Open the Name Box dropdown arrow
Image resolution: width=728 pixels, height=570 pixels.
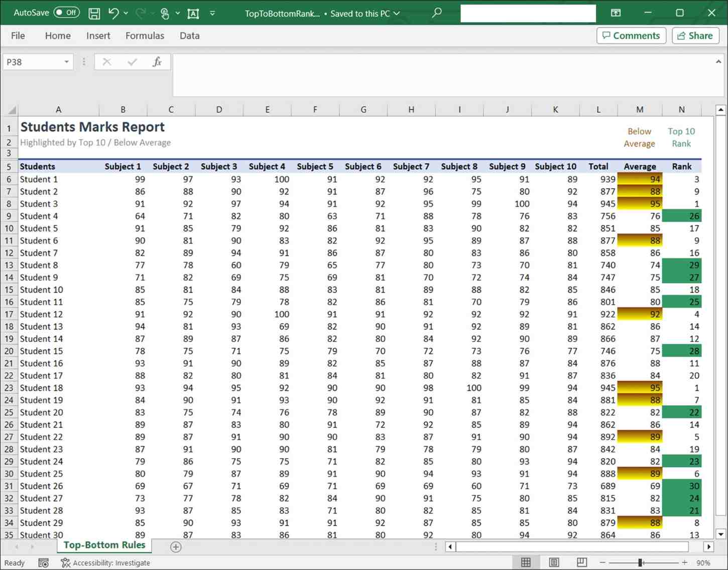(66, 62)
